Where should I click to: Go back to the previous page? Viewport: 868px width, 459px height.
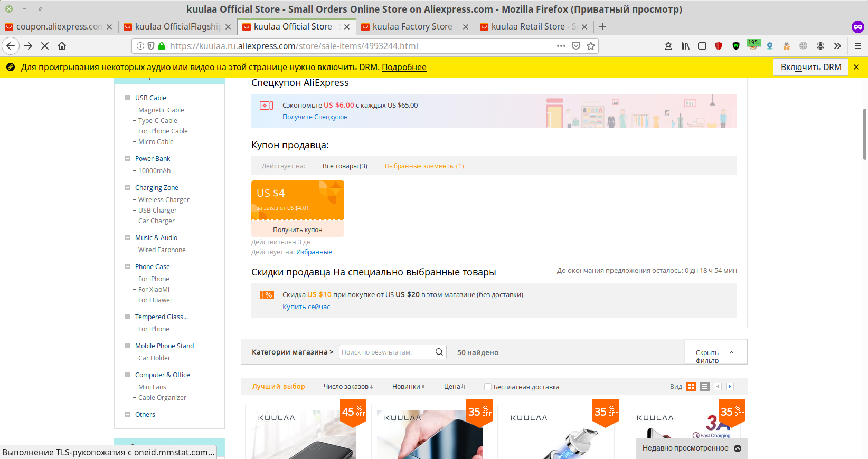click(11, 46)
